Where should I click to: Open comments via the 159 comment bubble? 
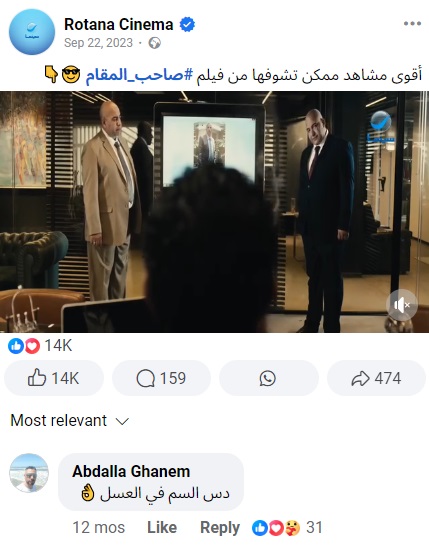[161, 378]
